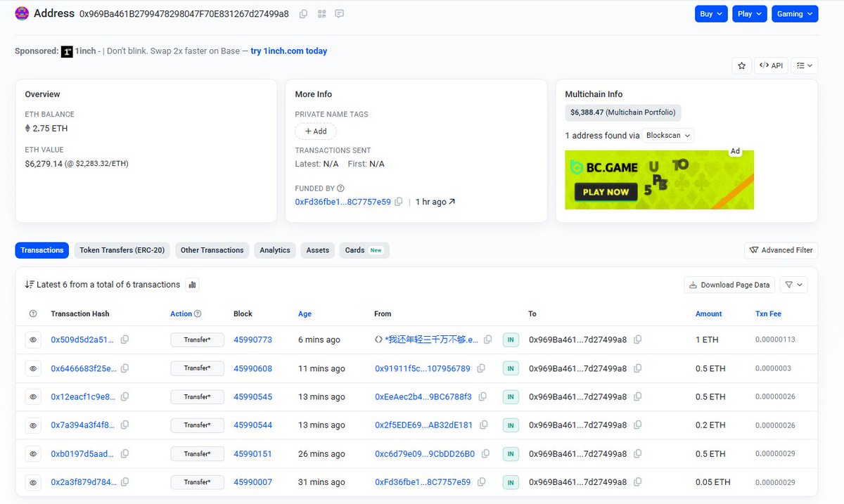Open the Buy dropdown
844x504 pixels.
tap(712, 14)
